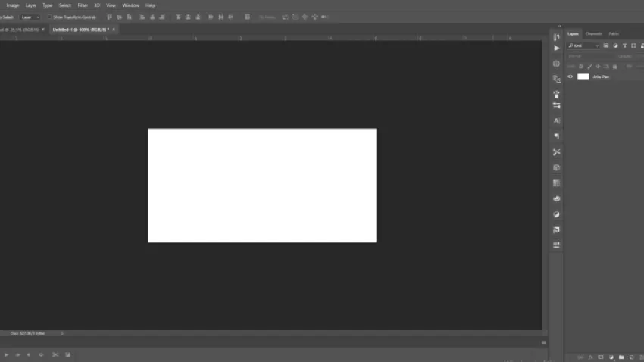Open the Actions panel play icon
The image size is (644, 362).
pos(557,48)
